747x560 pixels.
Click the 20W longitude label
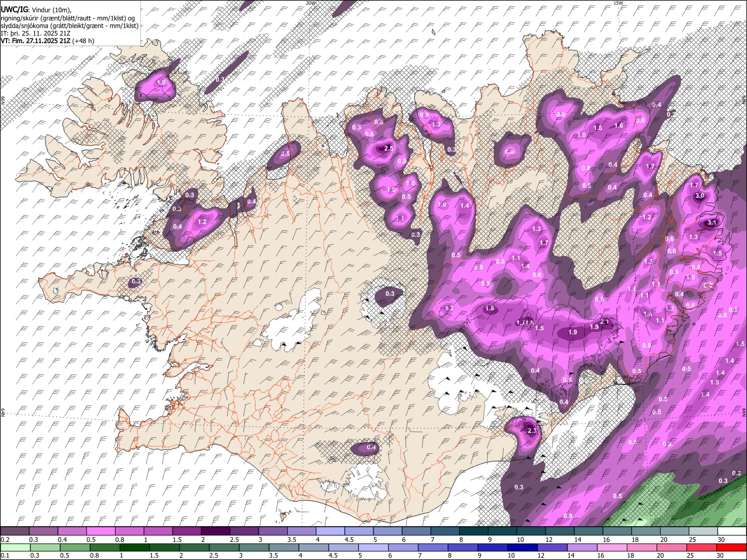[x=310, y=3]
